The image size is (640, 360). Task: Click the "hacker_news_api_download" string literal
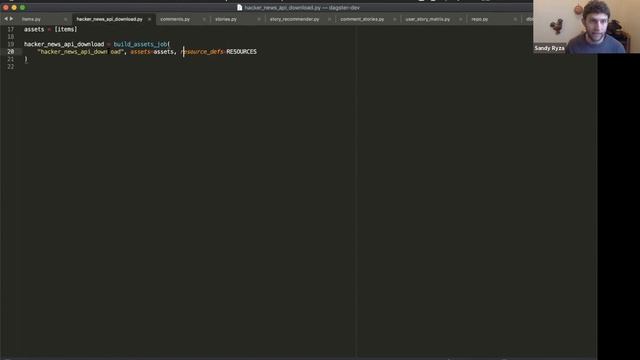(80, 52)
